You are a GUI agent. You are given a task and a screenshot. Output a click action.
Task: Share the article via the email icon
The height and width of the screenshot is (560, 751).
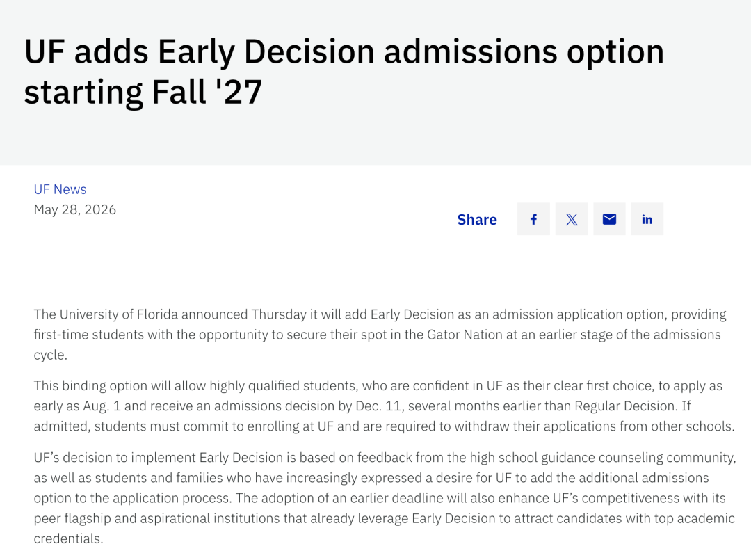pos(609,219)
